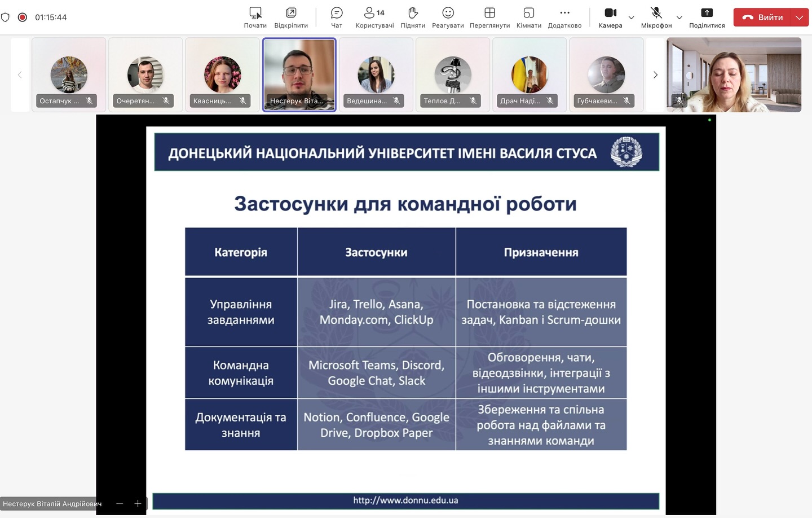Click the Microsoft Teams, Discord cell
Screen dimensions: 812x518
coord(376,373)
